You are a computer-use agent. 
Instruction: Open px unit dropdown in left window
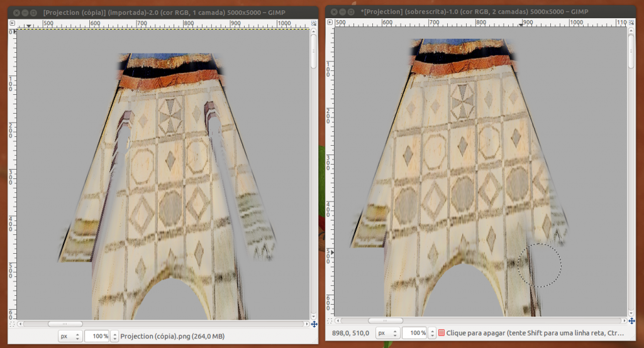70,336
